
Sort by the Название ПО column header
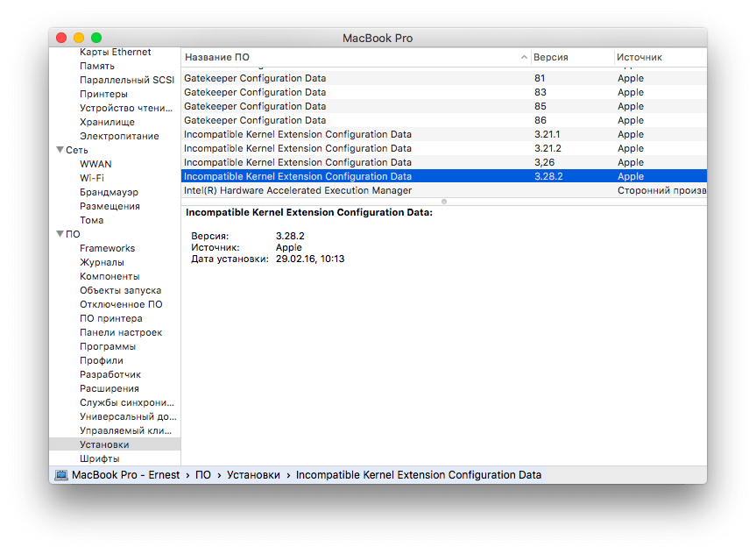(356, 57)
